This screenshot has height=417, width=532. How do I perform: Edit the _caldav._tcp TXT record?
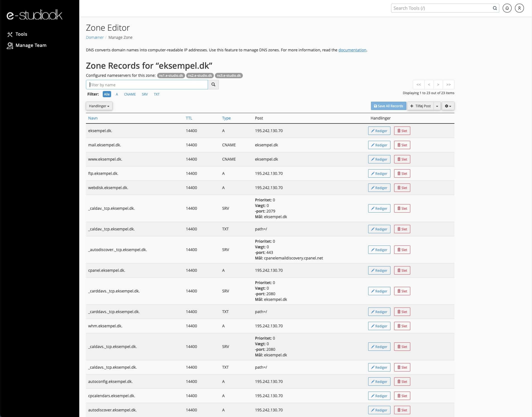(379, 229)
